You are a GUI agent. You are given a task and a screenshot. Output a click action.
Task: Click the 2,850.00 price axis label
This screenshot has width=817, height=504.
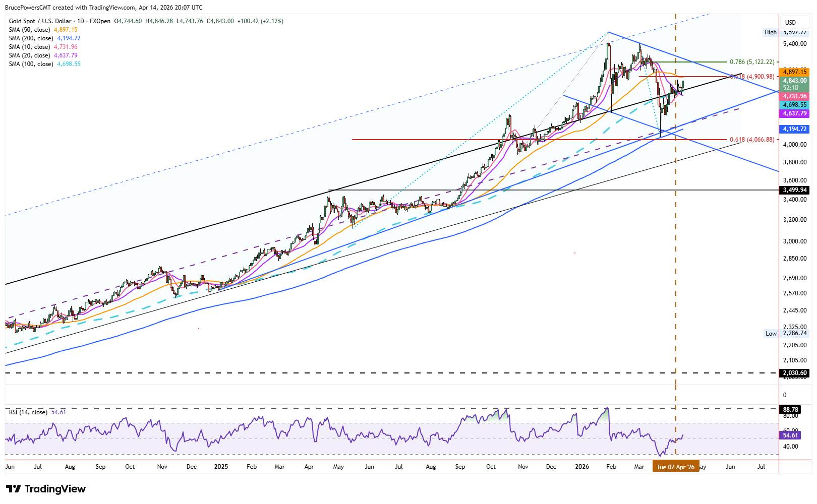pyautogui.click(x=795, y=259)
